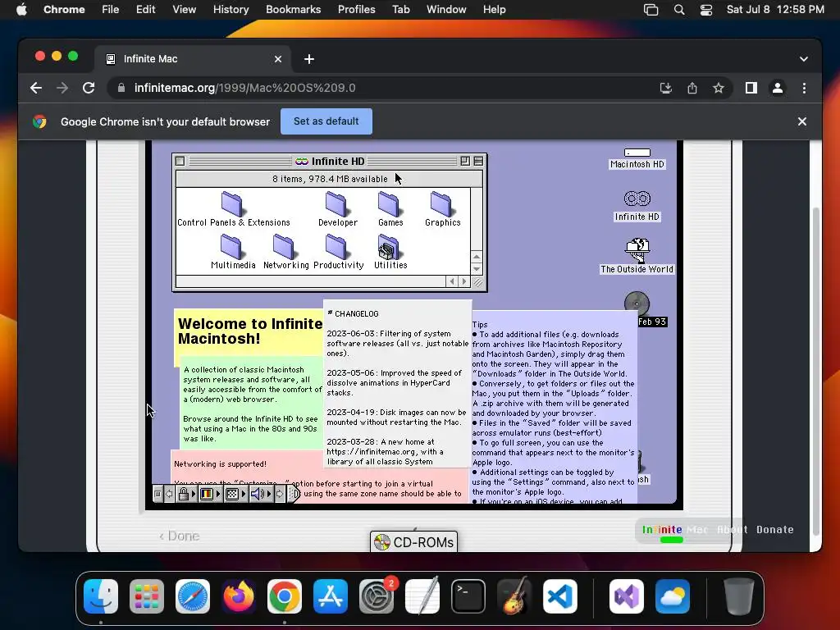The image size is (840, 630).
Task: Click the Infinite Mac logo link
Action: click(x=675, y=529)
